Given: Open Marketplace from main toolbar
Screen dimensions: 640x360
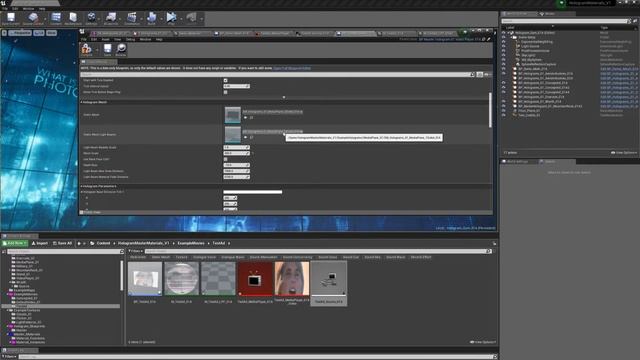Looking at the screenshot, I should point(73,18).
